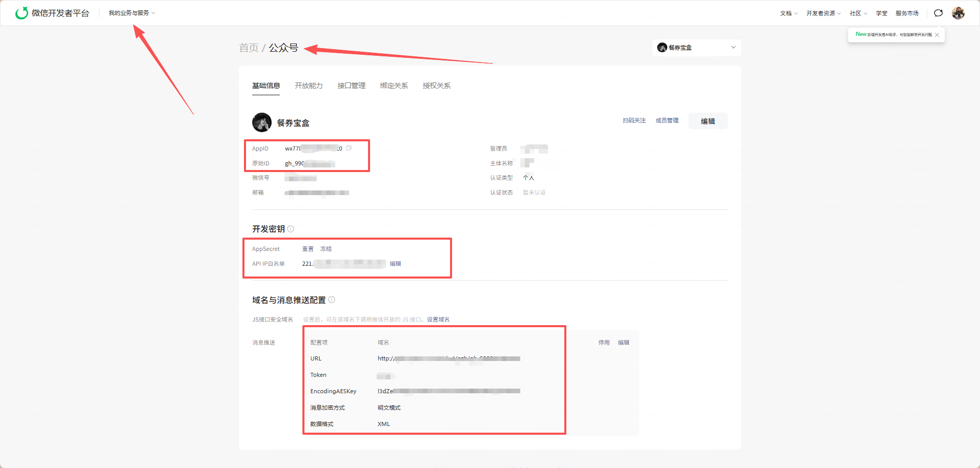
Task: Click the 编辑 button to edit account info
Action: tap(708, 121)
